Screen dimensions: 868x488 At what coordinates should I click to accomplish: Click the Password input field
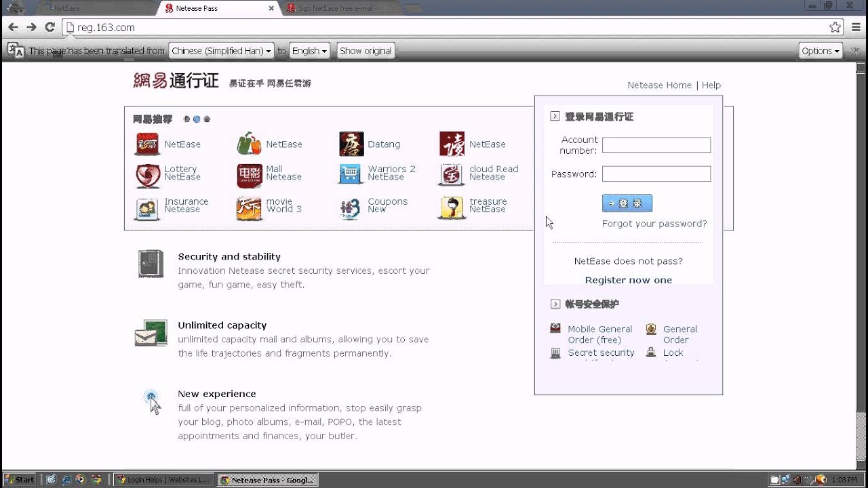pos(656,174)
